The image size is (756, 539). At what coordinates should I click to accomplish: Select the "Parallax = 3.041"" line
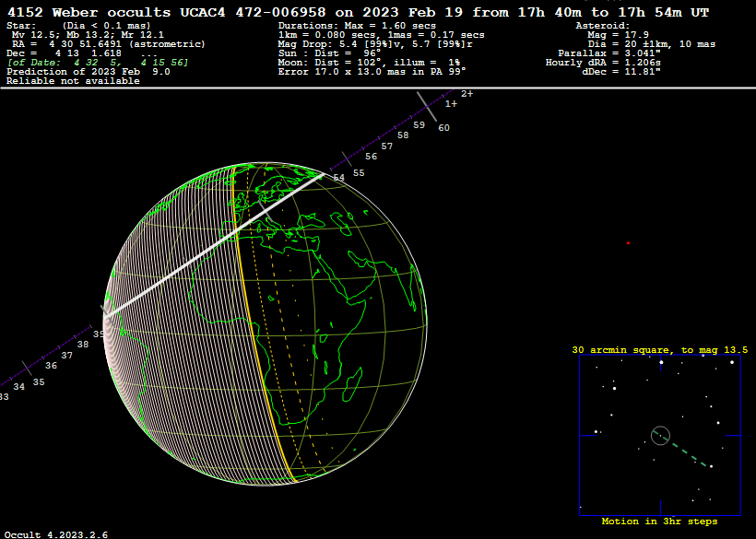(608, 53)
